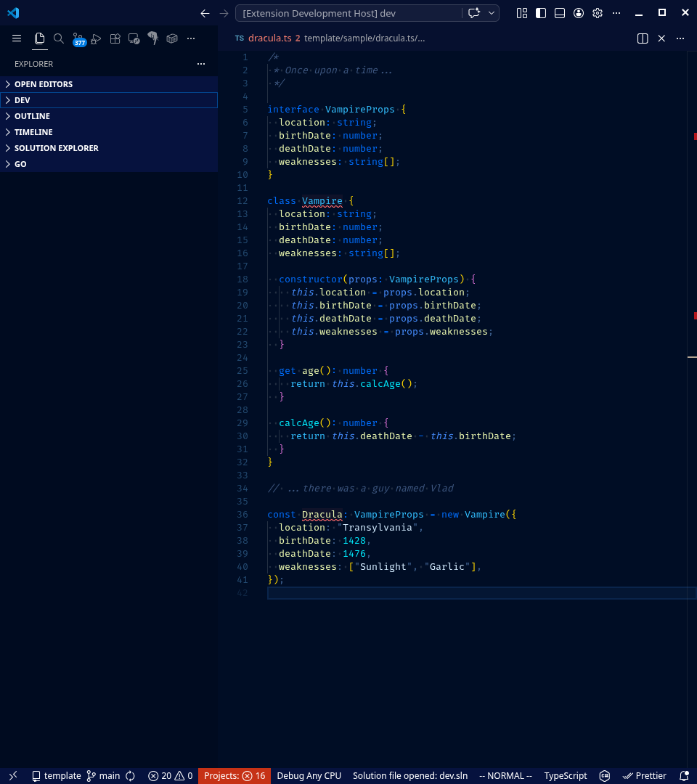Open the Remote Explorer view

click(x=134, y=38)
